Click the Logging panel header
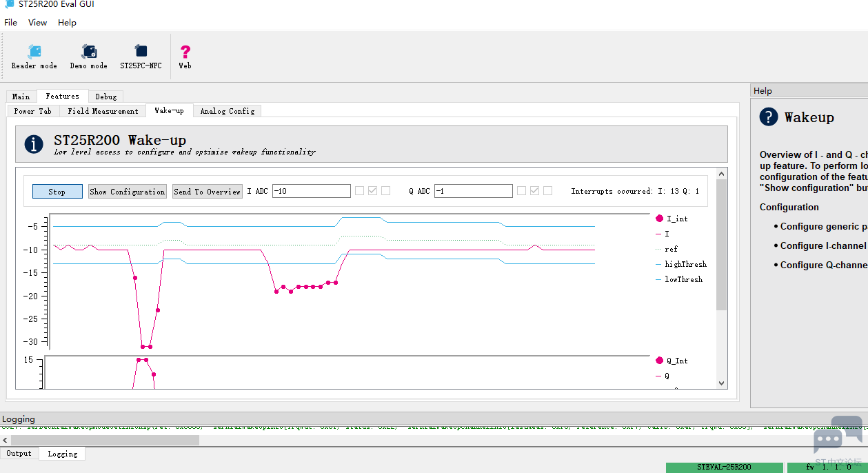This screenshot has height=473, width=868. coord(19,419)
